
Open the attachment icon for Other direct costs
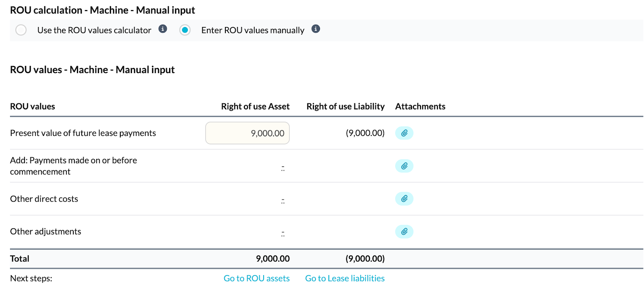coord(404,199)
